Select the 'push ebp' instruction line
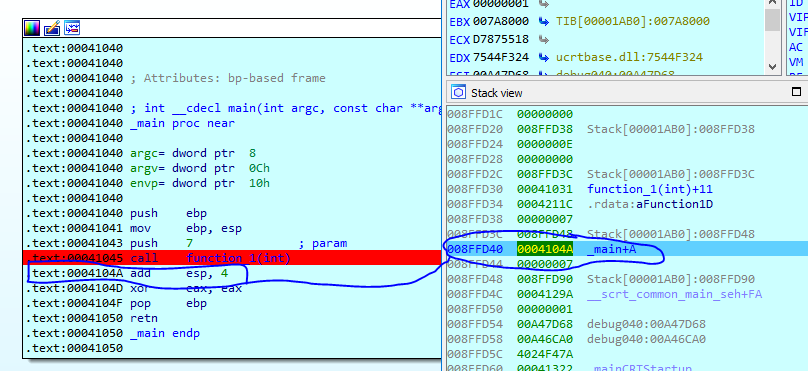The height and width of the screenshot is (371, 808). (168, 213)
